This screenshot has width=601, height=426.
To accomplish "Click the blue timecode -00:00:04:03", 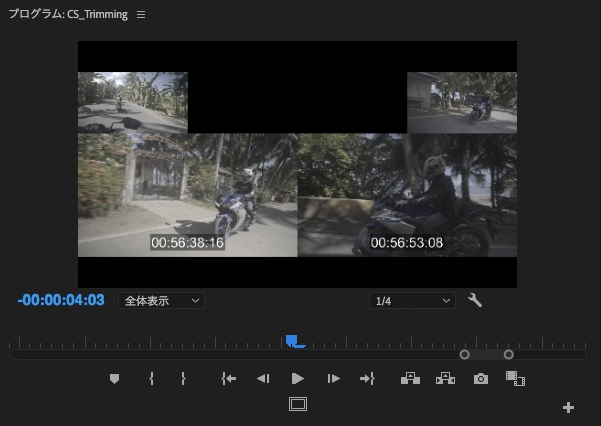I will tap(61, 300).
